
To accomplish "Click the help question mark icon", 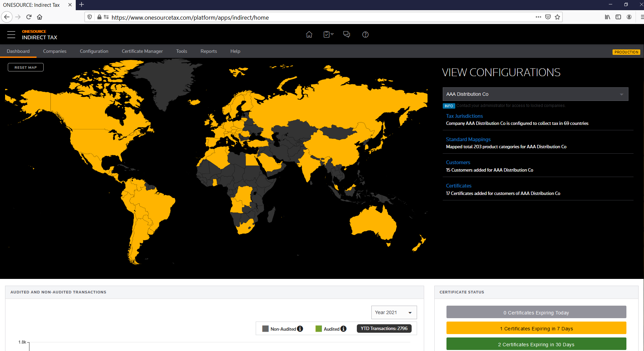I will (x=365, y=35).
